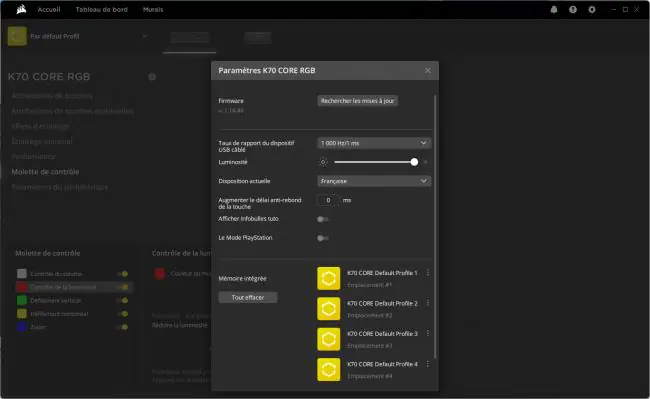Click the brightness sun icon beside Luminosité
650x399 pixels.
pos(323,162)
